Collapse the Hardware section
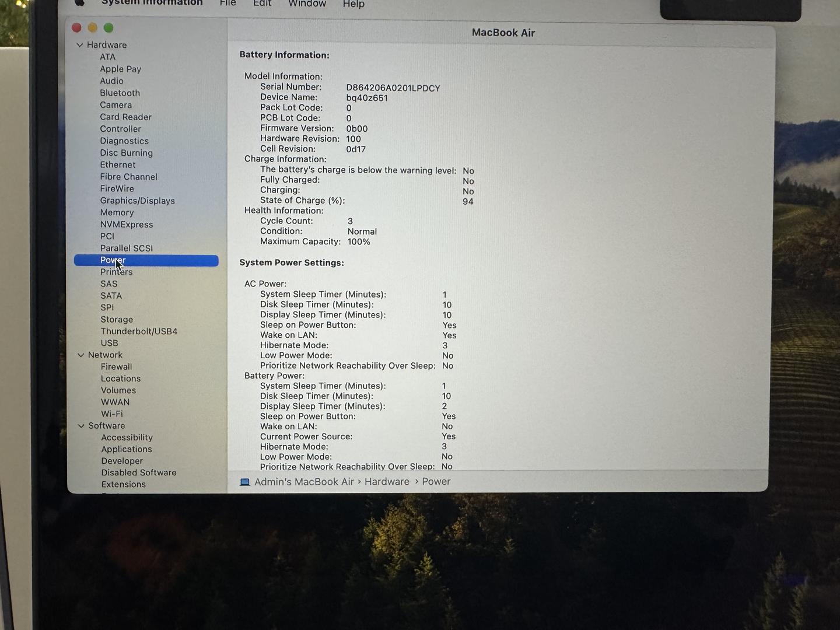 tap(80, 45)
